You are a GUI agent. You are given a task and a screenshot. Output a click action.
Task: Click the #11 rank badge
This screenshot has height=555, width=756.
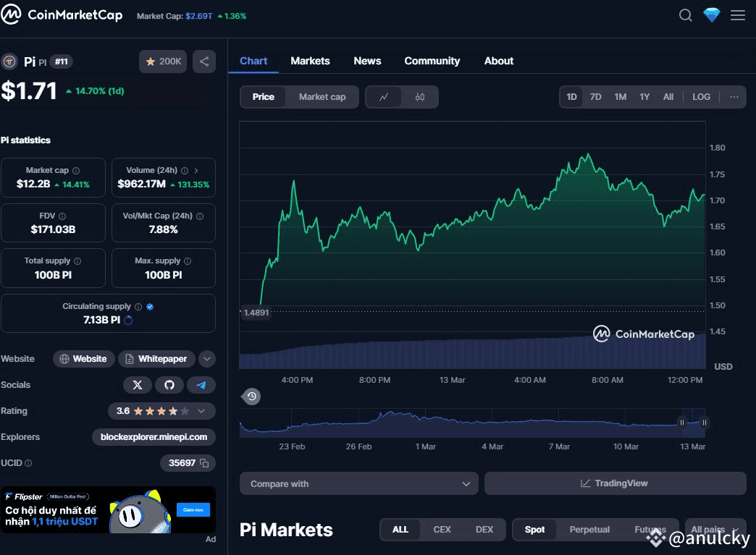(62, 62)
